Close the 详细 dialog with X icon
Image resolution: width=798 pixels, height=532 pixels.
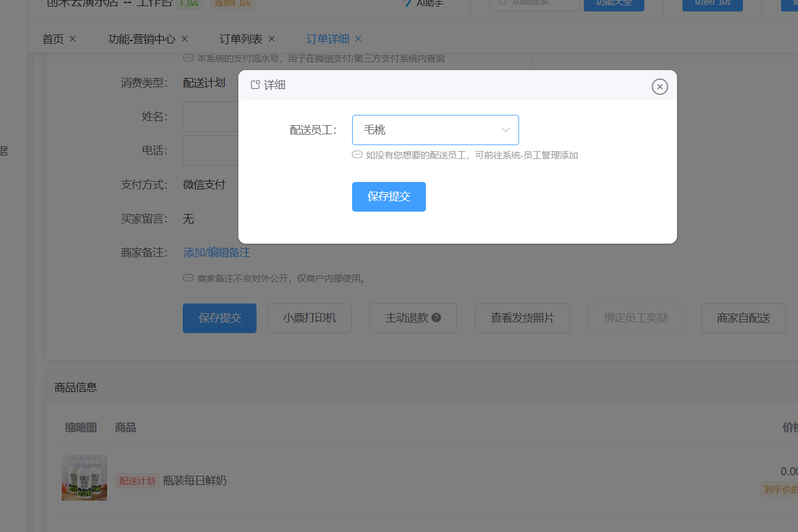tap(659, 87)
